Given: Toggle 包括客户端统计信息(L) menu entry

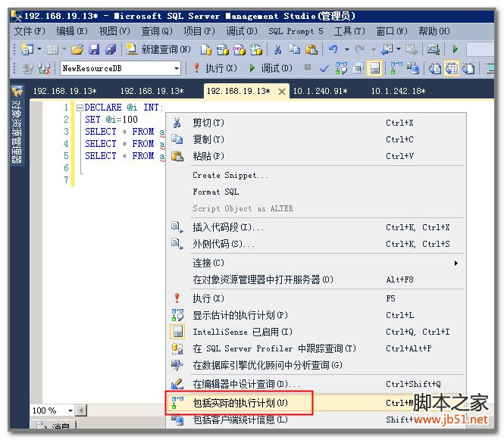Looking at the screenshot, I should pos(316,420).
